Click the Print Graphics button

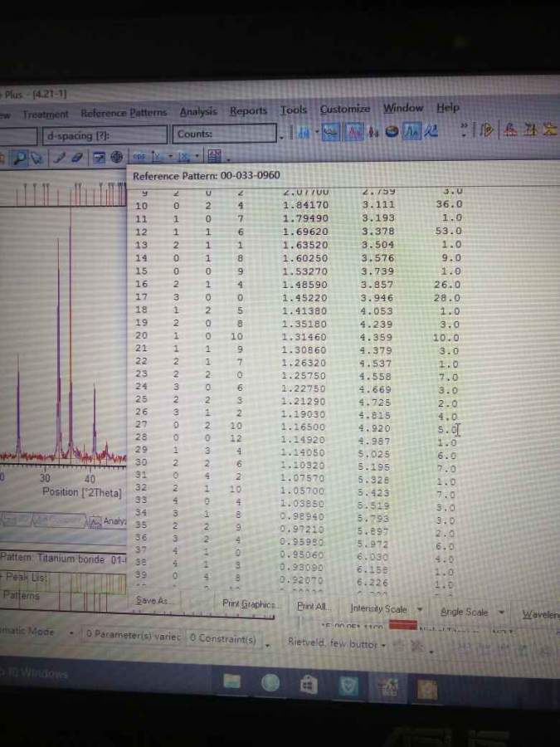point(249,603)
